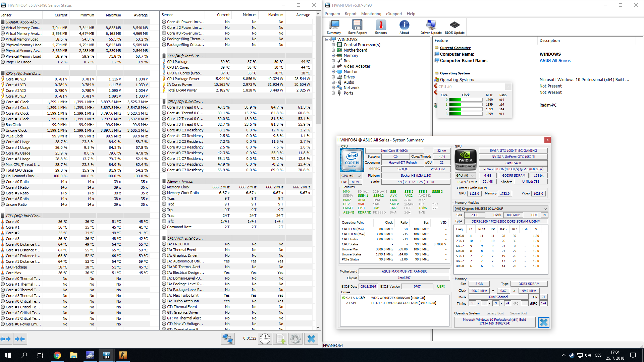Click the About info icon
644x362 pixels.
(x=404, y=27)
